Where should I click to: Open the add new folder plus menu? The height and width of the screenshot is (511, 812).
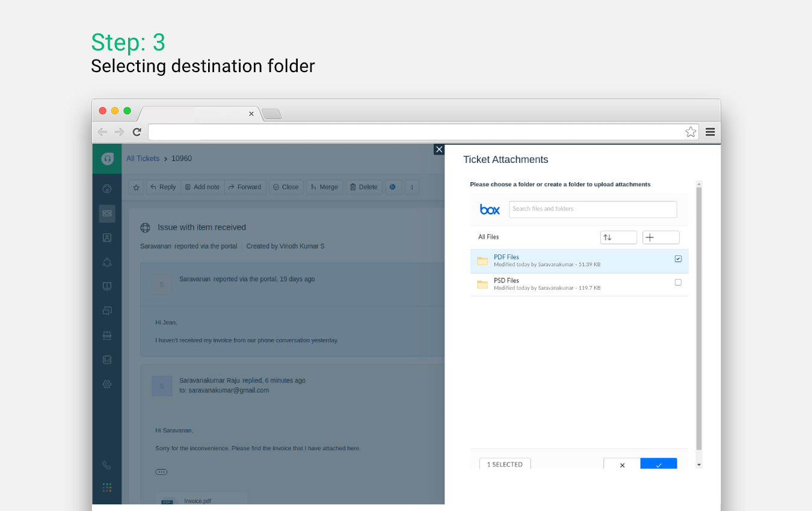pyautogui.click(x=660, y=237)
